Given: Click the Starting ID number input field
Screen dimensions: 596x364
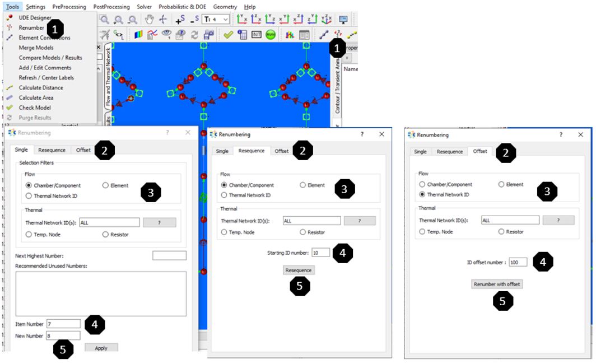Looking at the screenshot, I should pos(320,253).
